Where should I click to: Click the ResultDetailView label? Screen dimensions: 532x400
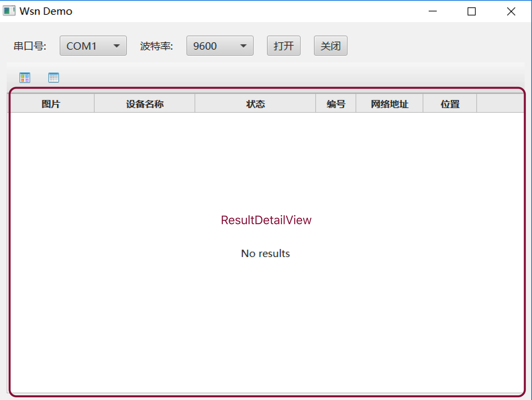266,220
